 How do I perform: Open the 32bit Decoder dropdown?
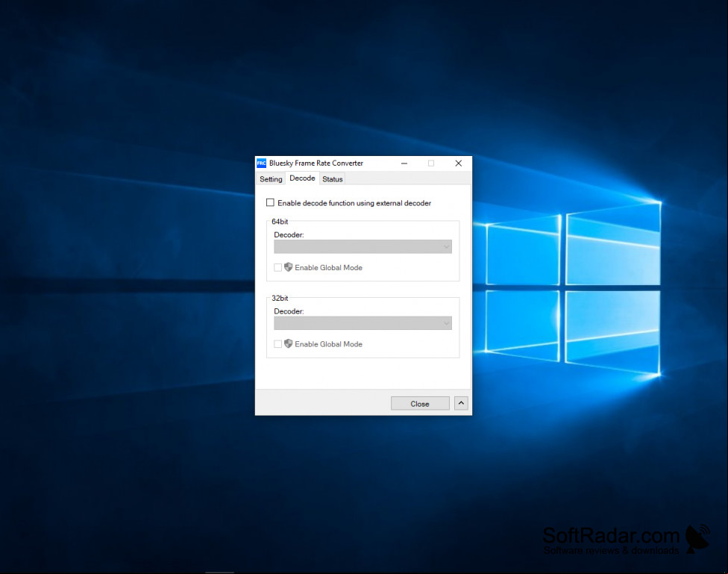363,323
